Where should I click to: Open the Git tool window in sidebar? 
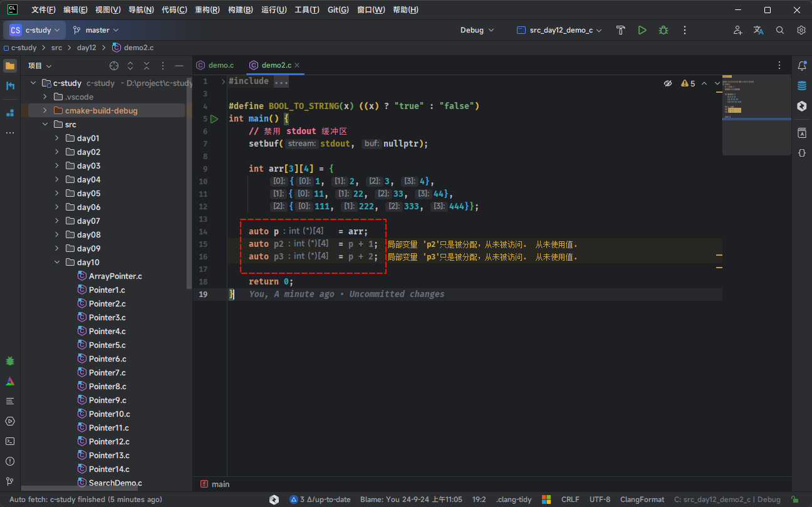click(x=10, y=481)
